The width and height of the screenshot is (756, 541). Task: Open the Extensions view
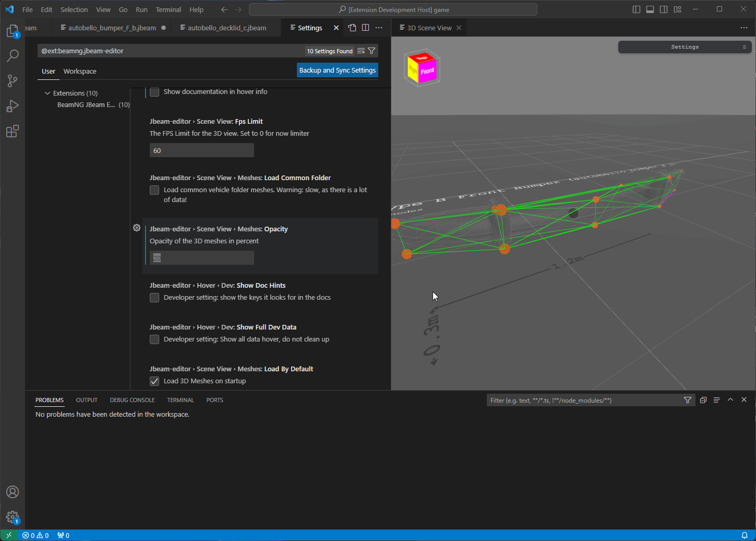[13, 131]
